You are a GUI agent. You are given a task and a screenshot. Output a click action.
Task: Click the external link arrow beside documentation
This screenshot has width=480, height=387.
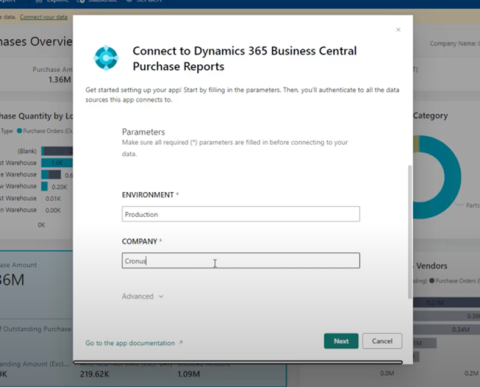[x=181, y=342]
